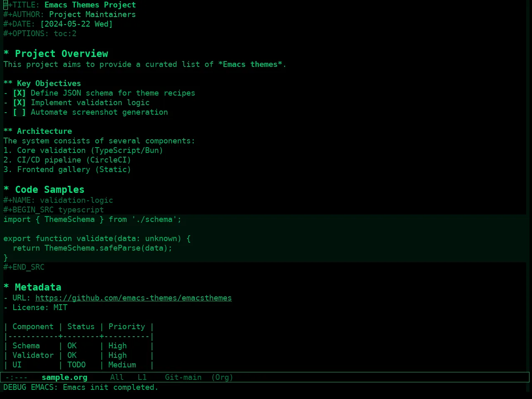The width and height of the screenshot is (532, 399).
Task: Click '2. CI/CD pipeline (CircleCI)' item
Action: click(67, 160)
